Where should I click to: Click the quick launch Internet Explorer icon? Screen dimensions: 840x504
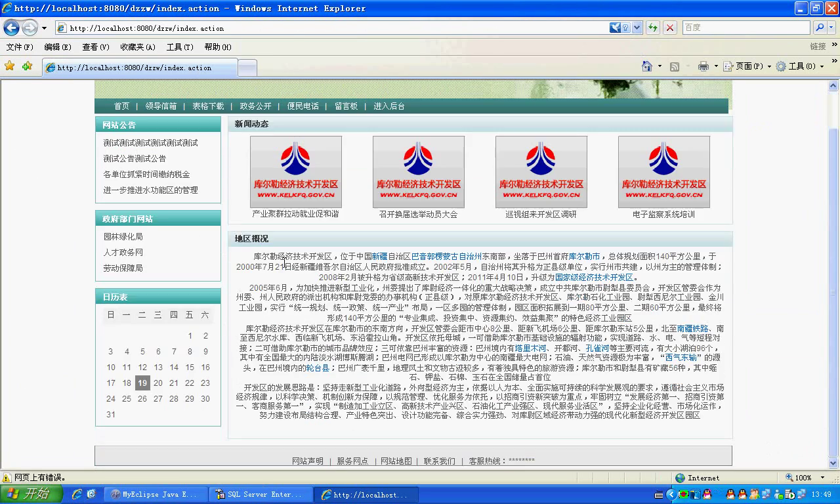76,494
